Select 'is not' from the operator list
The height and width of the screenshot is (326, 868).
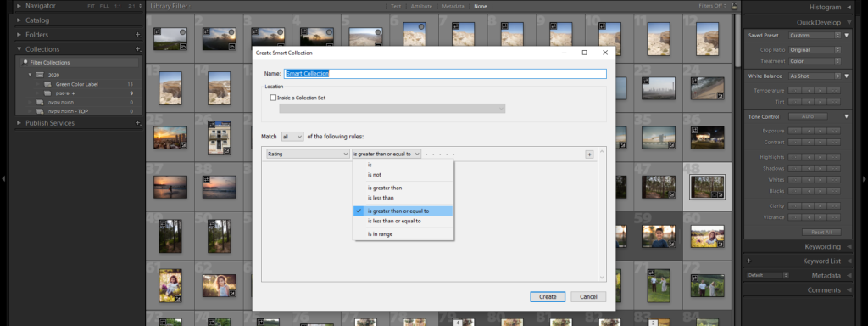click(x=403, y=175)
